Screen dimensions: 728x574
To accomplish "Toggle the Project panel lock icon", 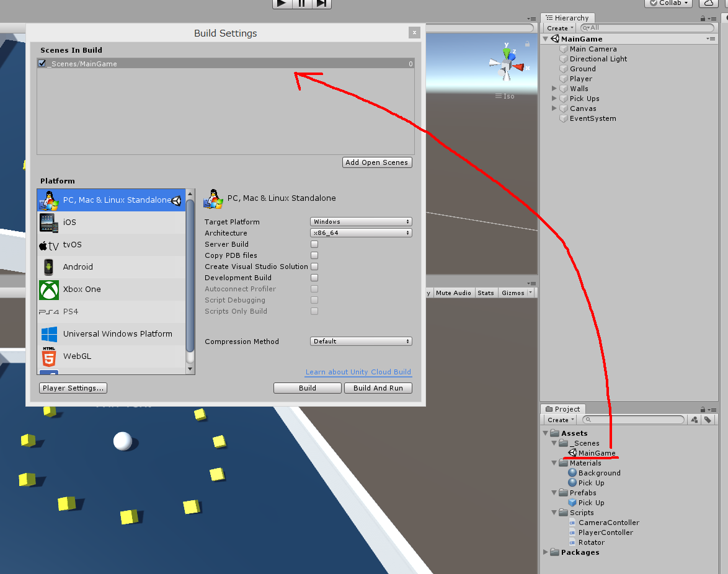I will tap(703, 409).
